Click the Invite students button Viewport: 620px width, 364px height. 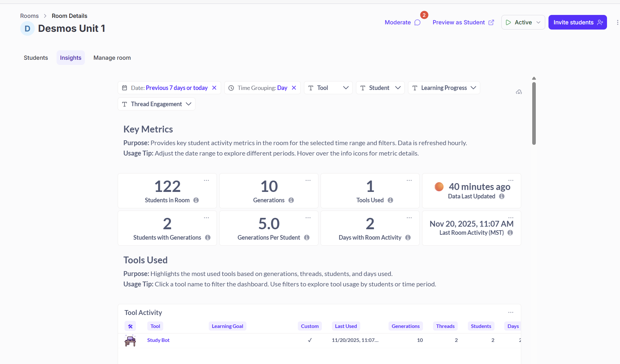tap(577, 22)
